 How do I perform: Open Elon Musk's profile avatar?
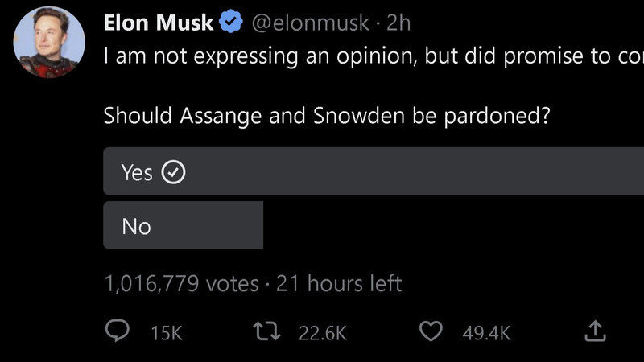click(x=49, y=47)
